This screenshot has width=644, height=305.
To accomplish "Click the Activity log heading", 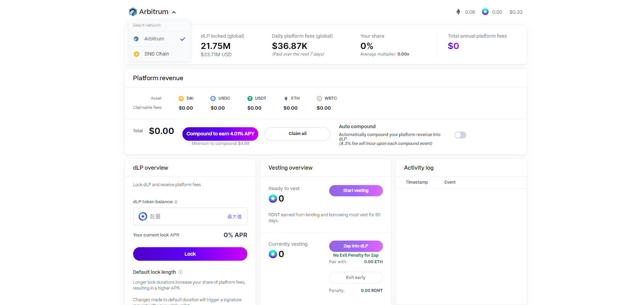I will pos(419,168).
